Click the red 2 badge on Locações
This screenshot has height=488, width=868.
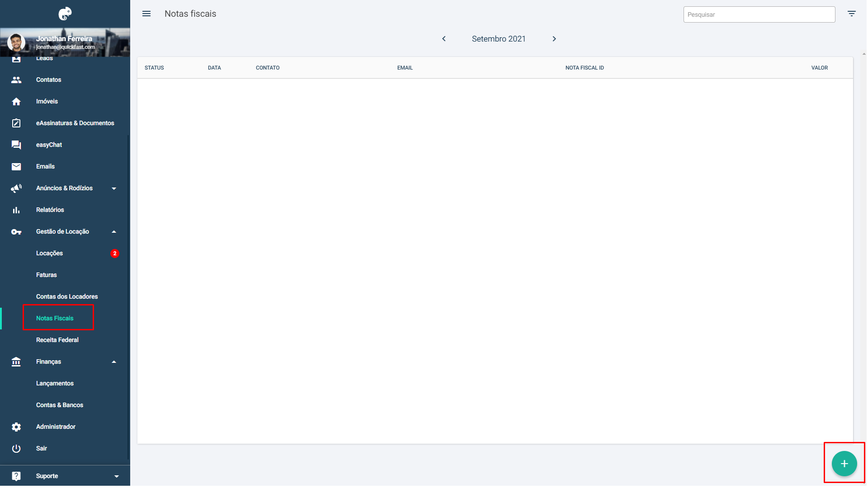(x=115, y=253)
